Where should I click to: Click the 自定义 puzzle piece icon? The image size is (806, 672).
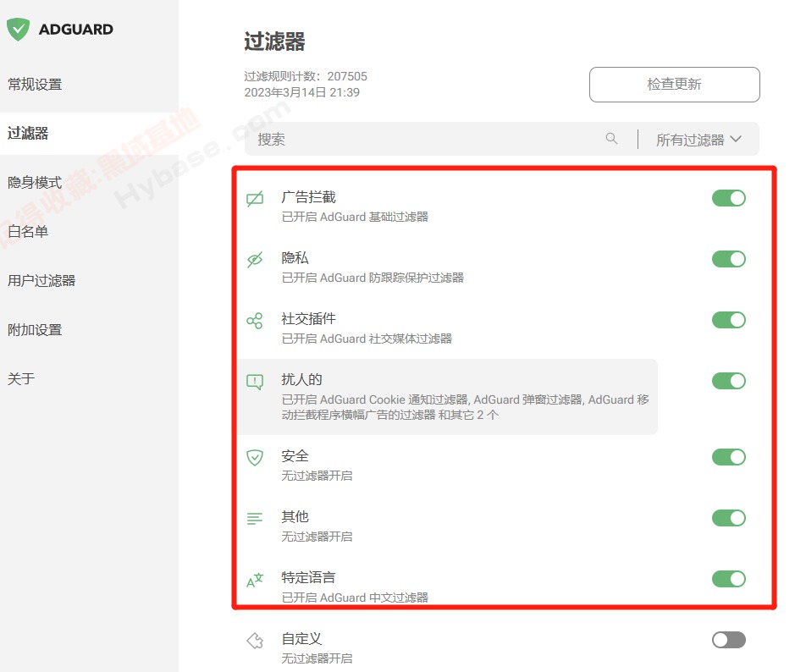255,640
